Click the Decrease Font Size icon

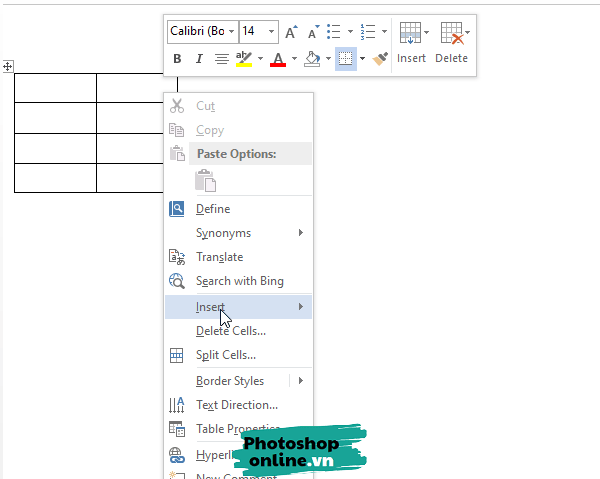pos(315,32)
